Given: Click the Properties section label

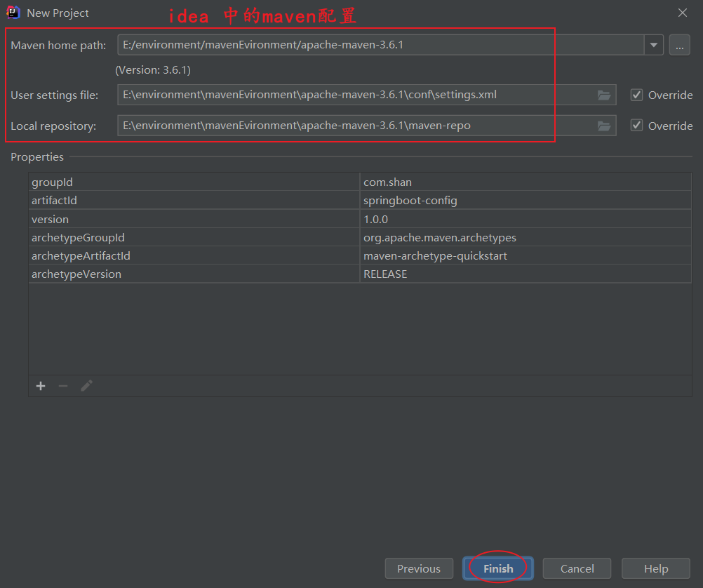Looking at the screenshot, I should [37, 157].
